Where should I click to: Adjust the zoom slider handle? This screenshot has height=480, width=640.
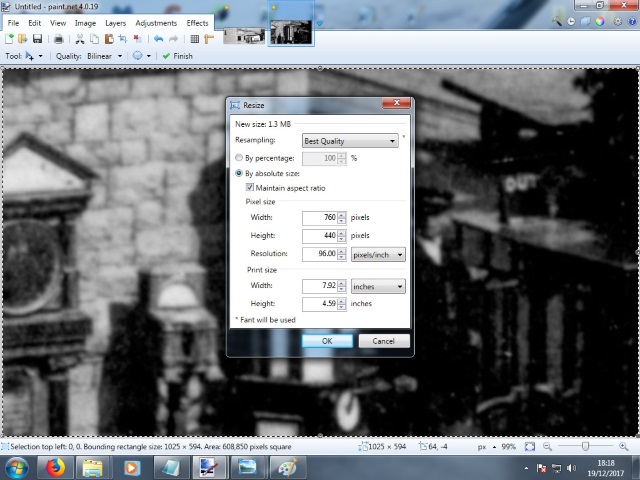[585, 447]
